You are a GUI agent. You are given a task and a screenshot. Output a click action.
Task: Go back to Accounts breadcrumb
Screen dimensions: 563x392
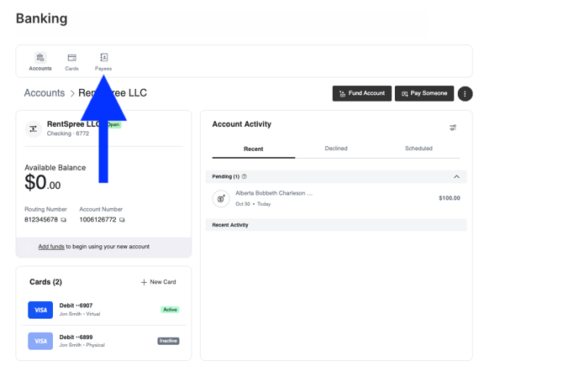pos(45,93)
